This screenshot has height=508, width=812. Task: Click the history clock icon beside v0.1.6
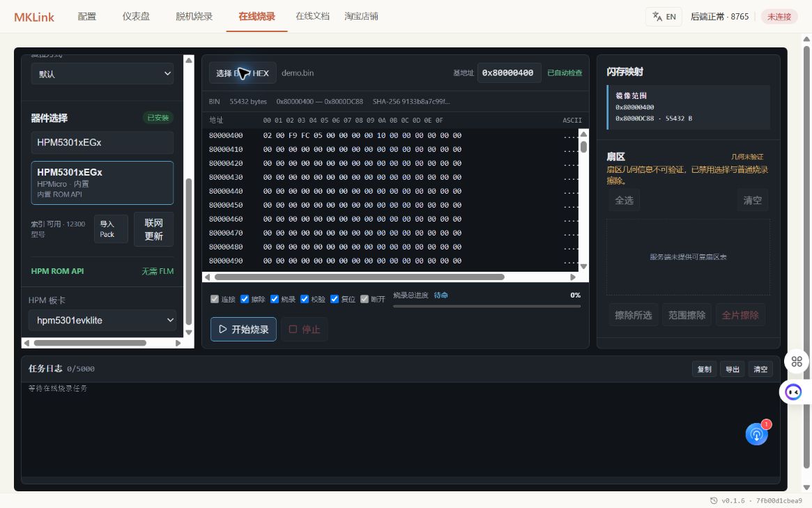[714, 501]
